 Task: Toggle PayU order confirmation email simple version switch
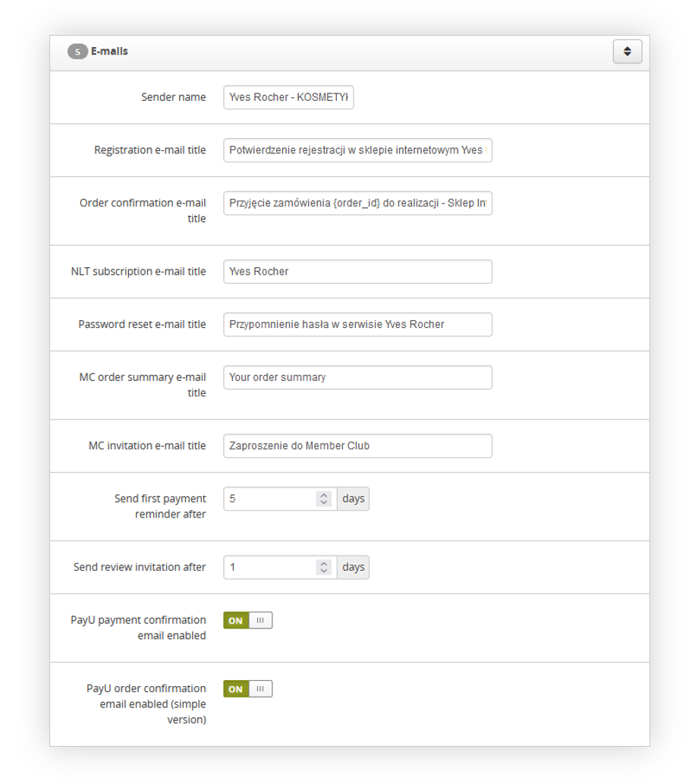248,689
